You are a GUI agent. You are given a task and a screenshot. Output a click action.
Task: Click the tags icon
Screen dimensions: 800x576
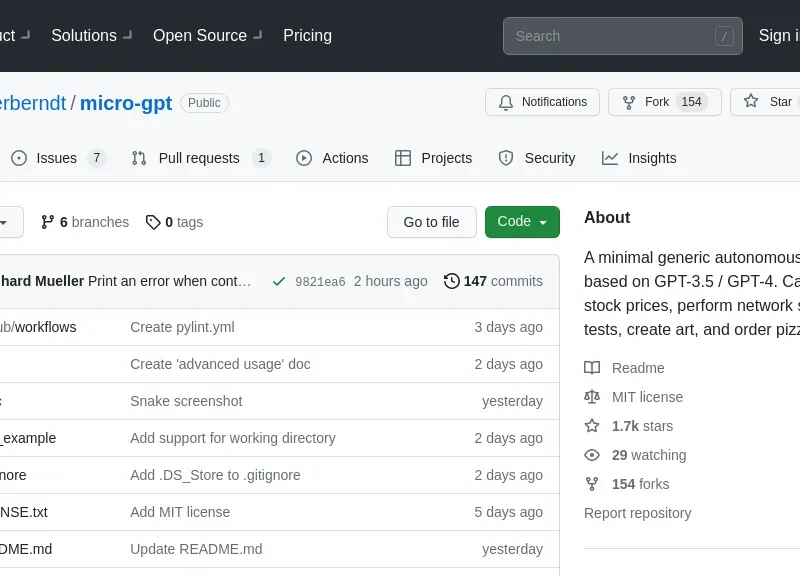pyautogui.click(x=153, y=222)
